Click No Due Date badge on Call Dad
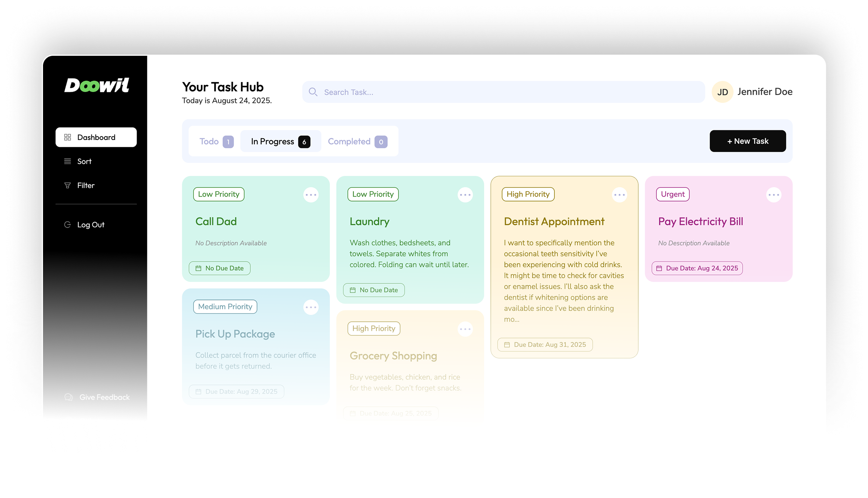The width and height of the screenshot is (868, 498). click(x=220, y=268)
